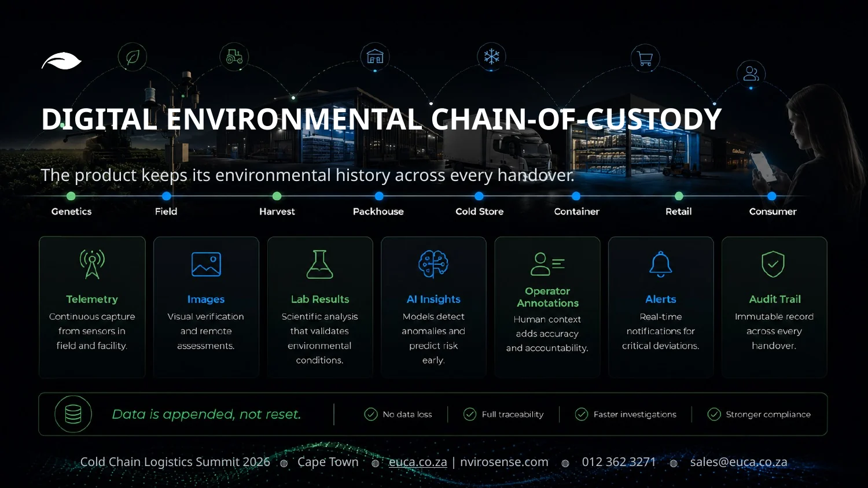Click the slide title Digital Environmental Chain-of-Custody

click(x=381, y=119)
